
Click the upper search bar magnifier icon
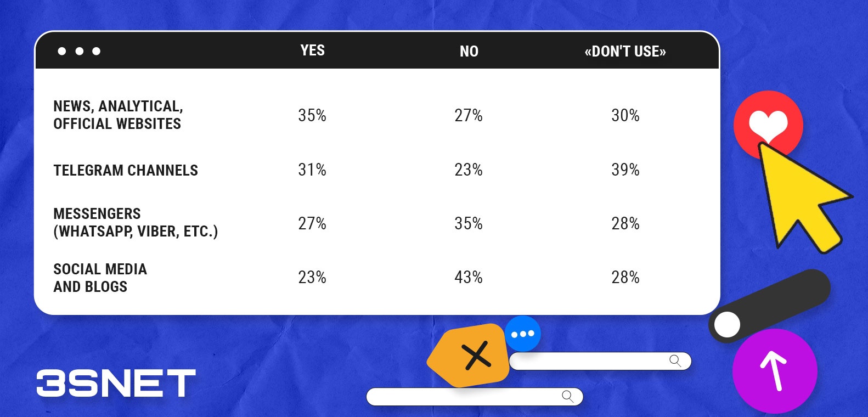pyautogui.click(x=675, y=360)
